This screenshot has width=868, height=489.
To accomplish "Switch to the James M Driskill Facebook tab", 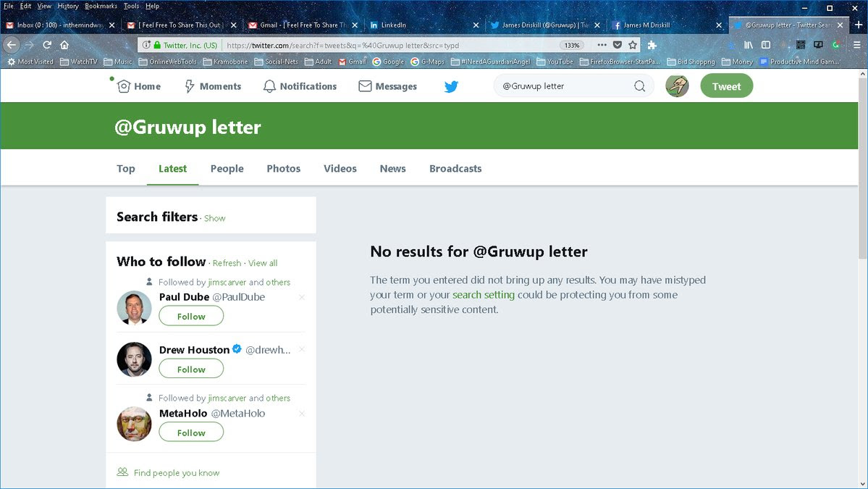I will pos(667,25).
